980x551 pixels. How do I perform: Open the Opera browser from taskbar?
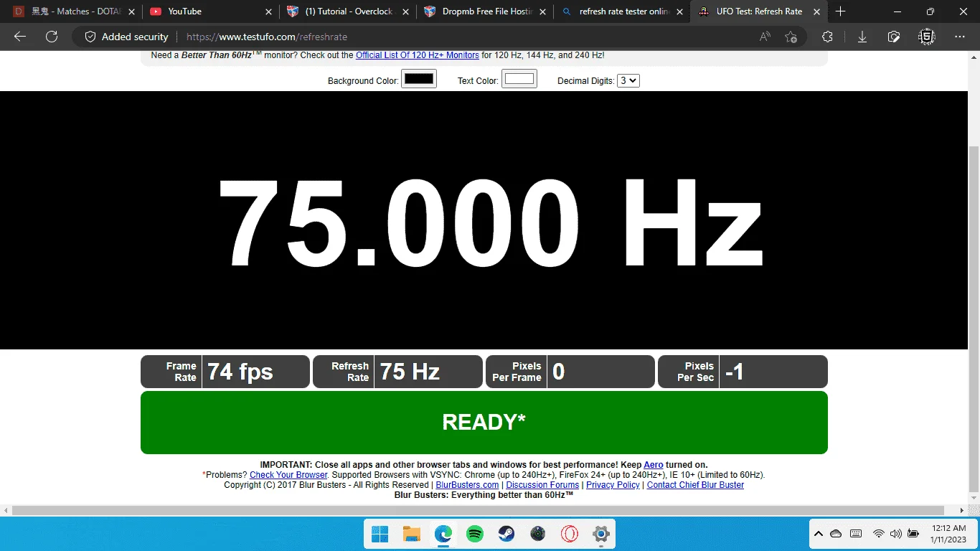pos(570,534)
